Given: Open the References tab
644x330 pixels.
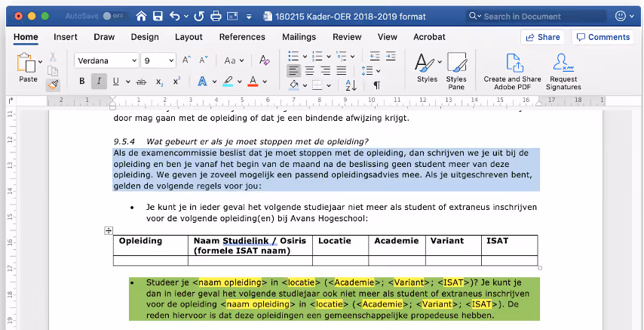Looking at the screenshot, I should [x=242, y=36].
